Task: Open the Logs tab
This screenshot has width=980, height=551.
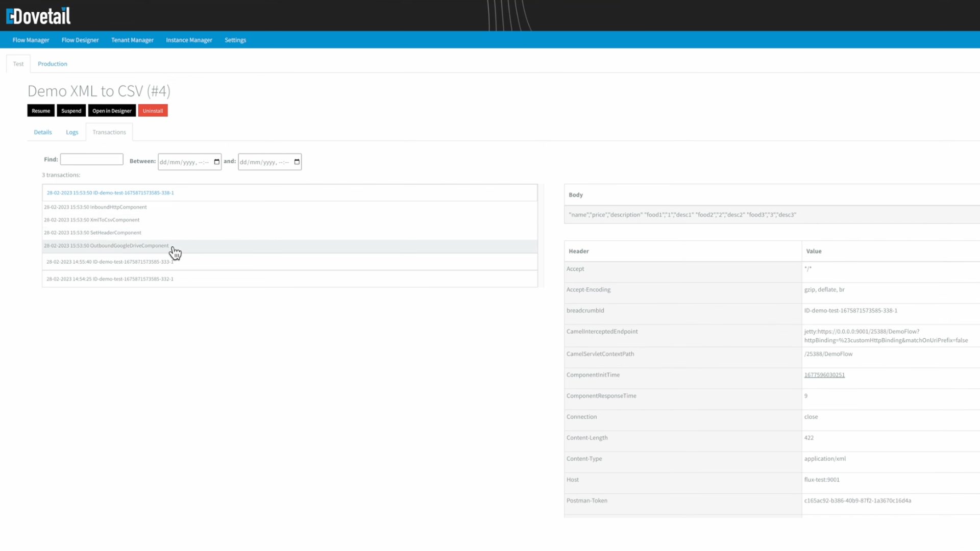Action: pos(71,132)
